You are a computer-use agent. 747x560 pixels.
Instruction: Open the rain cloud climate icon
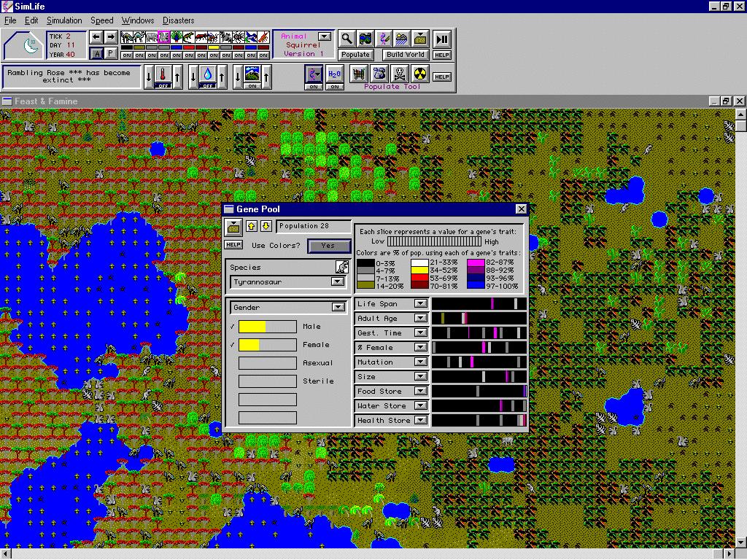tap(402, 39)
